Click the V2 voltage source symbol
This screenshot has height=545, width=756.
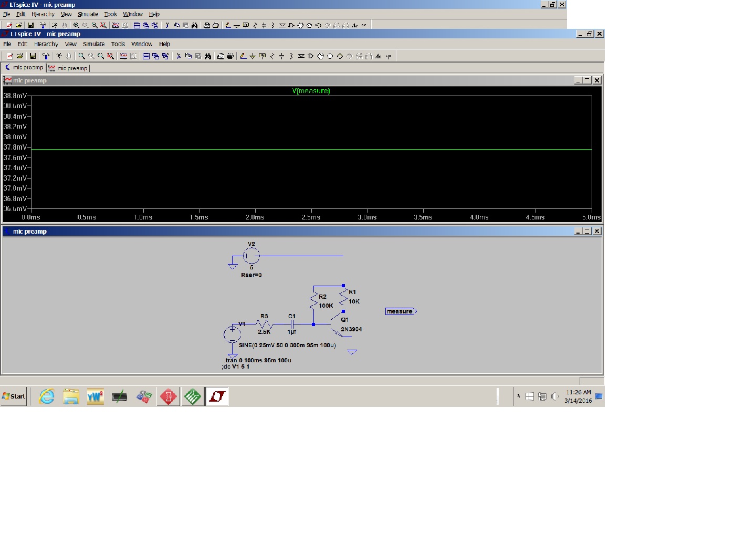point(251,256)
